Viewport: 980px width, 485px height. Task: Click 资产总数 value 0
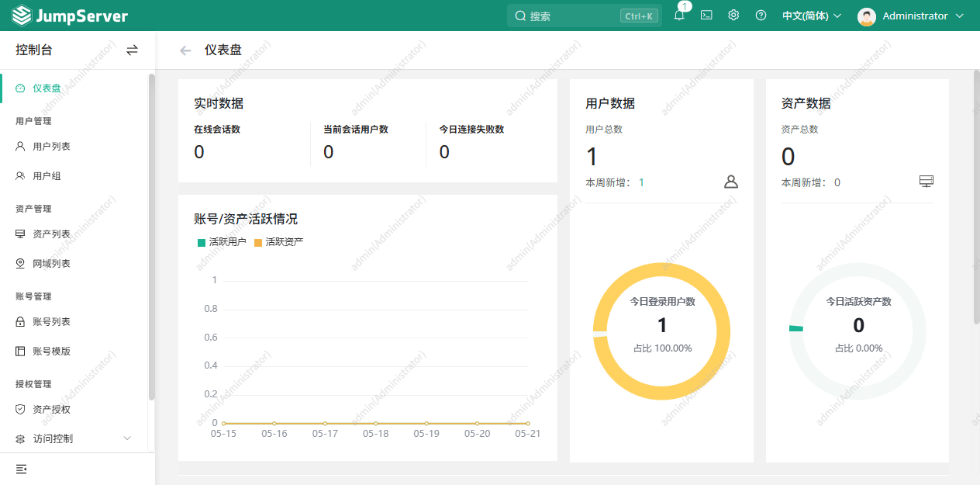(x=788, y=157)
